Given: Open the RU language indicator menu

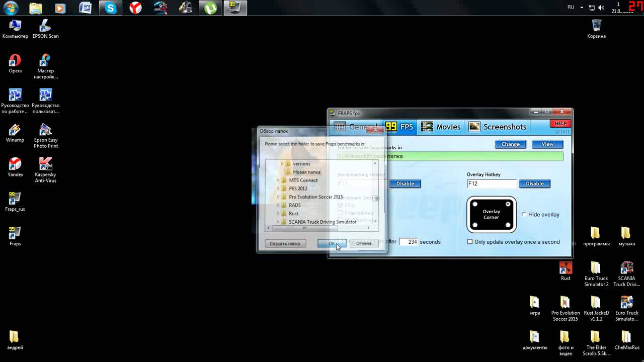Looking at the screenshot, I should coord(571,8).
